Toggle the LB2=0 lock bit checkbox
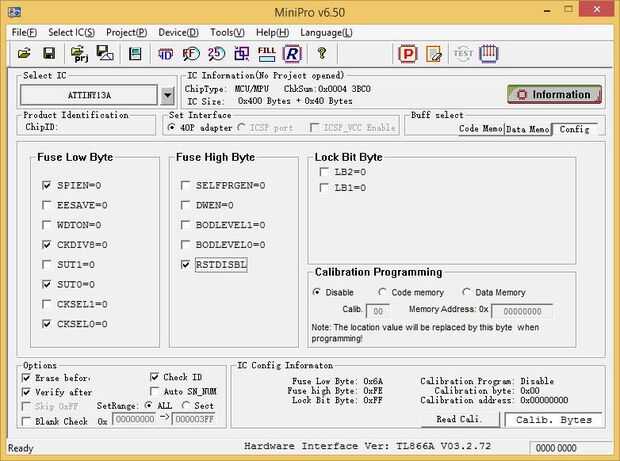 324,172
